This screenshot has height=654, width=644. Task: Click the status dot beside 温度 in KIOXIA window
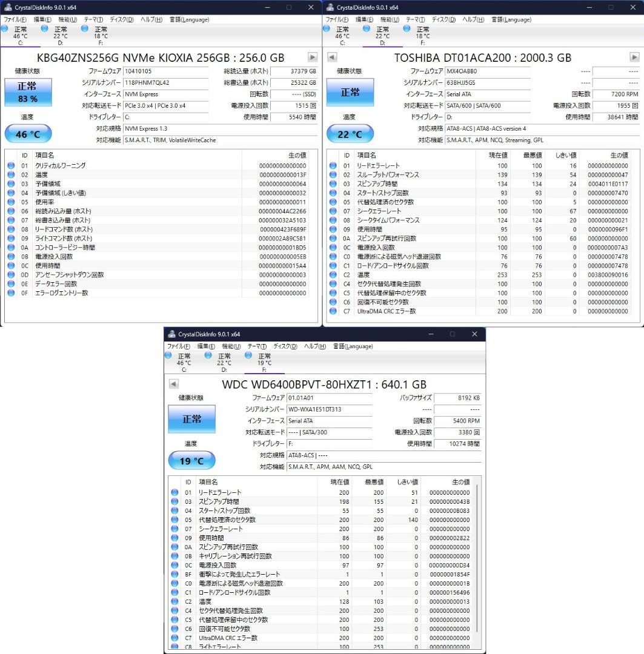pyautogui.click(x=11, y=174)
